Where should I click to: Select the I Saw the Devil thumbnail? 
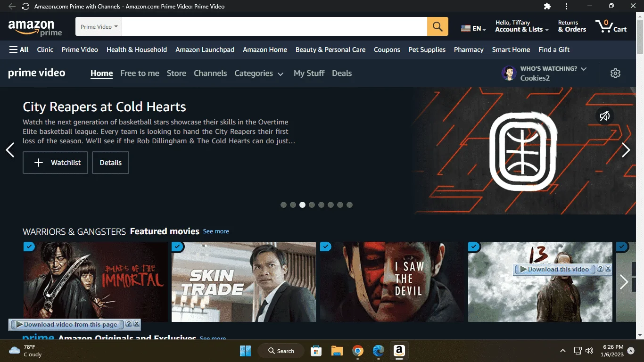(392, 282)
